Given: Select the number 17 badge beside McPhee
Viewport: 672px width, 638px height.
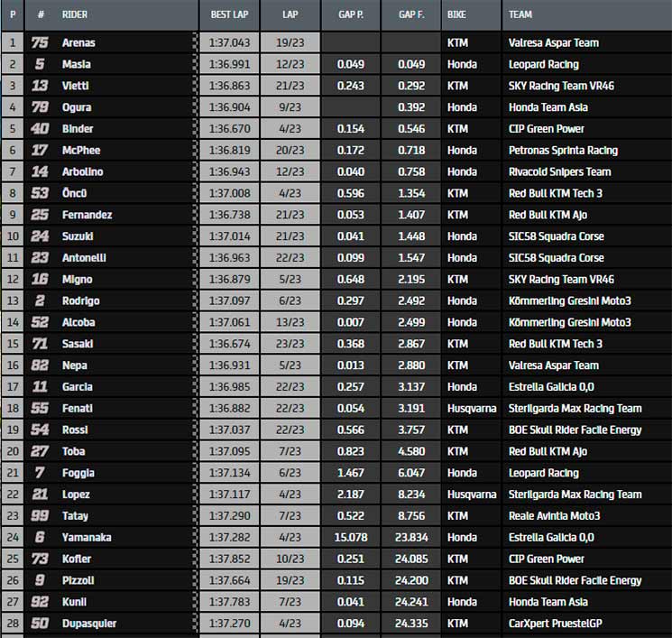Looking at the screenshot, I should click(x=40, y=151).
